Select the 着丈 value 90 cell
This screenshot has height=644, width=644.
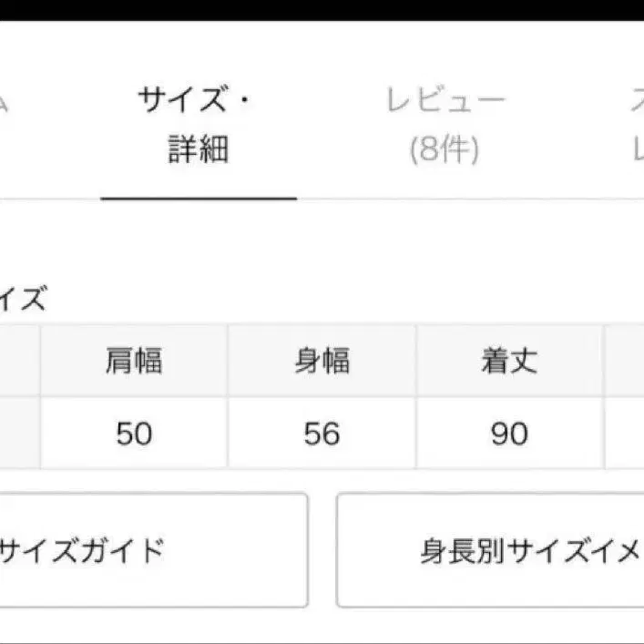click(x=509, y=434)
